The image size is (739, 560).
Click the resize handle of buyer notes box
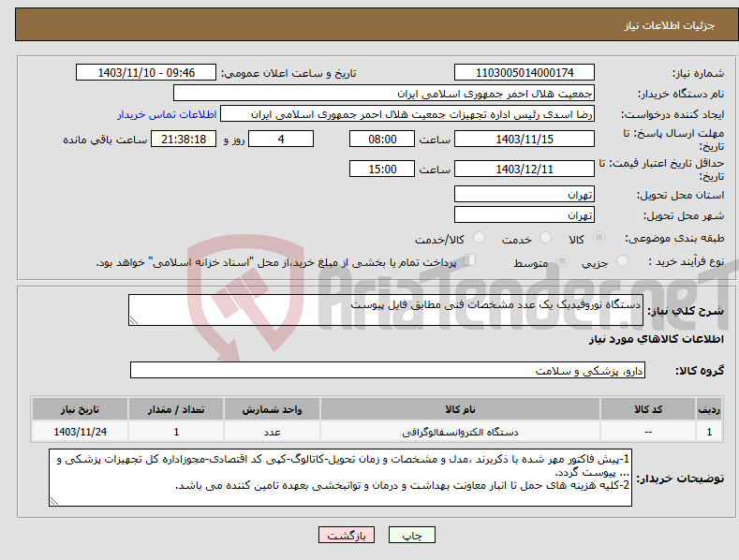(54, 501)
